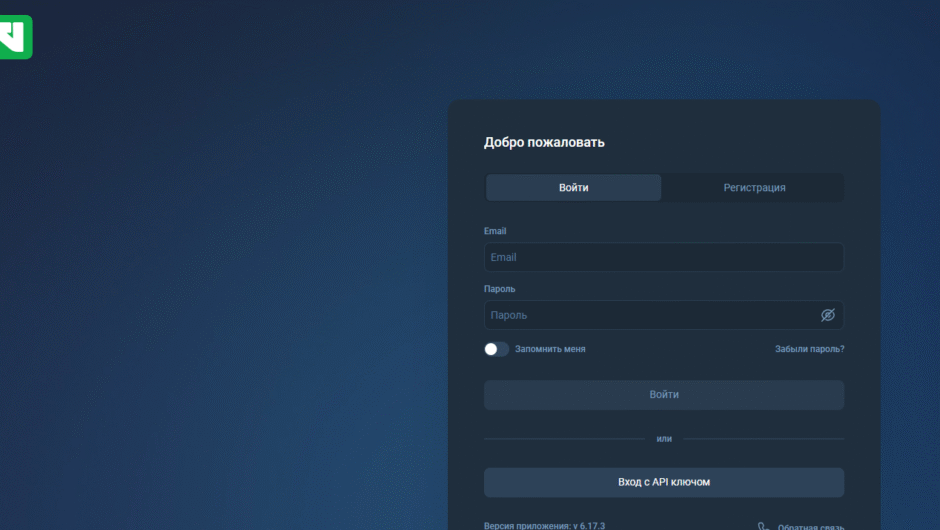Open the Забыли пароль? link
Viewport: 940px width, 530px height.
pyautogui.click(x=809, y=349)
